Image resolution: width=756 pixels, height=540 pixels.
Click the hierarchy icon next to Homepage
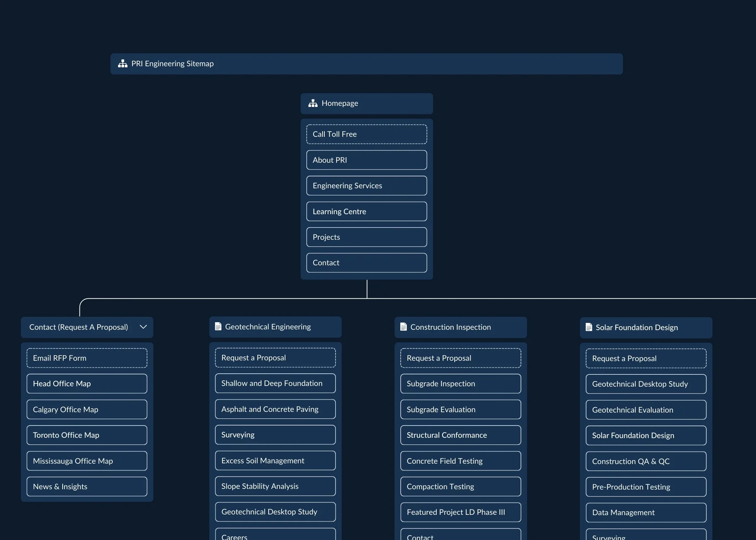(313, 103)
